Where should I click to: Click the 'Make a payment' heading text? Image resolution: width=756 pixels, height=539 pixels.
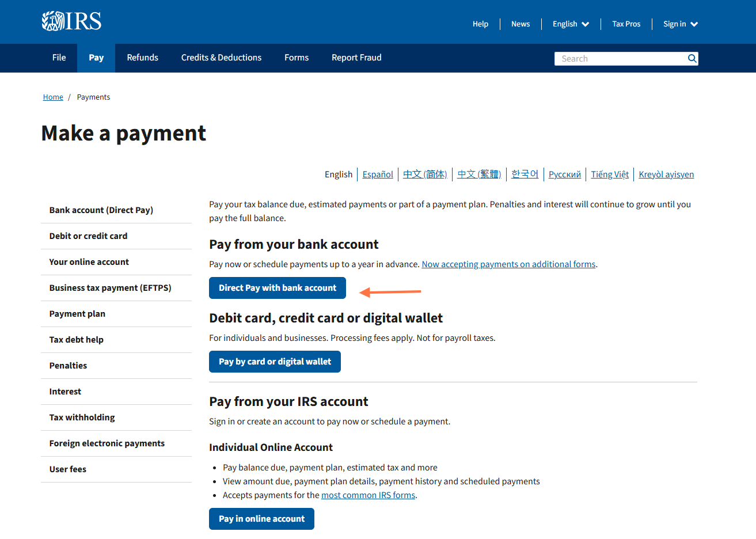coord(124,134)
